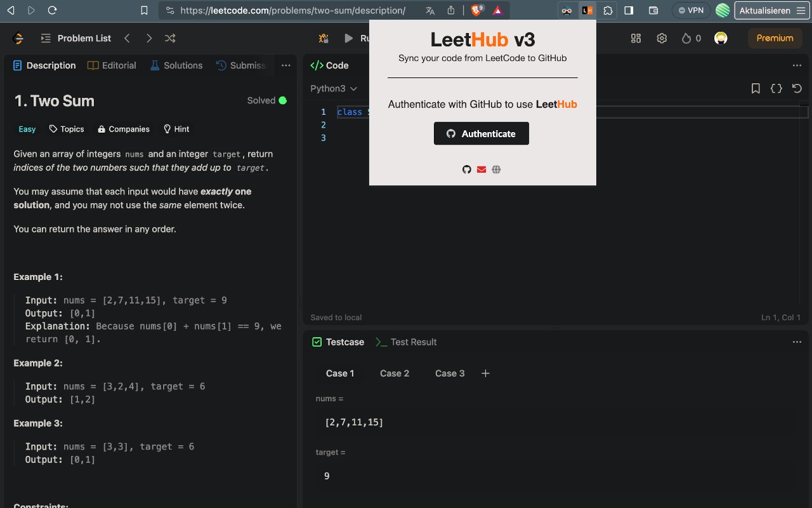This screenshot has width=812, height=508.
Task: Add a new test case with plus
Action: click(485, 373)
